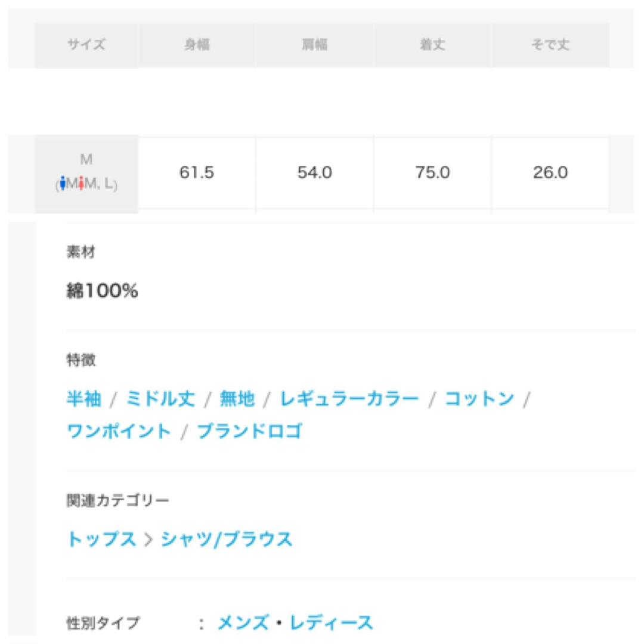The height and width of the screenshot is (644, 644).
Task: Click the red female figure icon
Action: 81,183
